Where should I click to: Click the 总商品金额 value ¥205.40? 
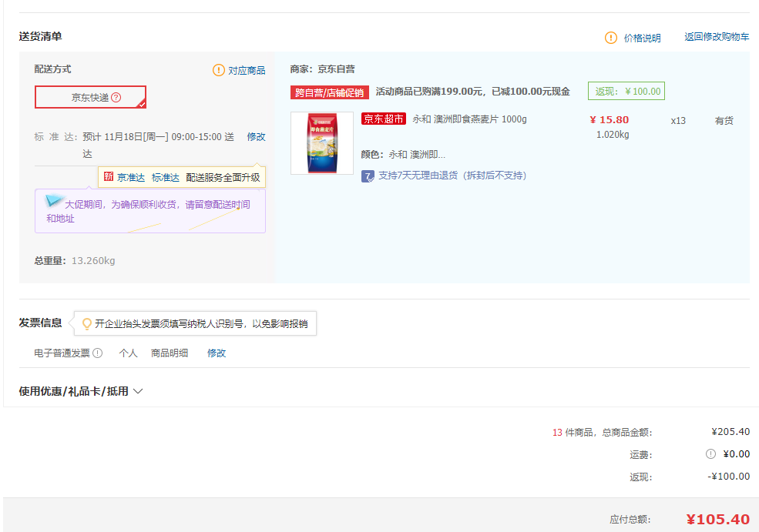click(x=730, y=431)
